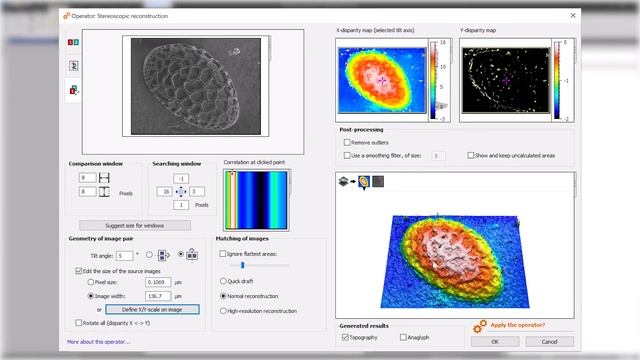The height and width of the screenshot is (360, 640).
Task: Select the vertical tilt axis radio button
Action: [180, 254]
